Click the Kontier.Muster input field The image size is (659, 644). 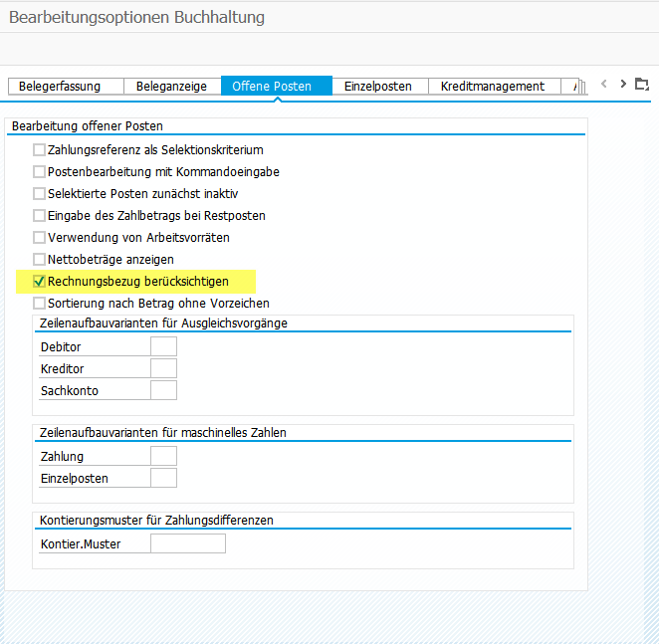point(188,543)
